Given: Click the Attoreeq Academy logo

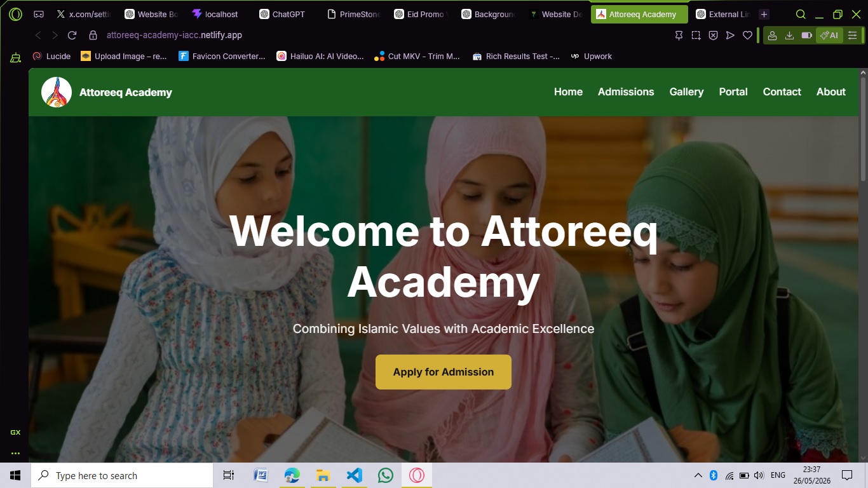Looking at the screenshot, I should pyautogui.click(x=57, y=92).
